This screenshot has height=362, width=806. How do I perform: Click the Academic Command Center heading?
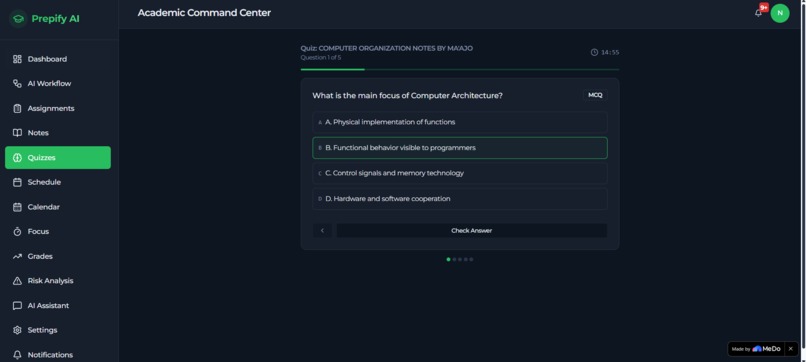pos(204,13)
